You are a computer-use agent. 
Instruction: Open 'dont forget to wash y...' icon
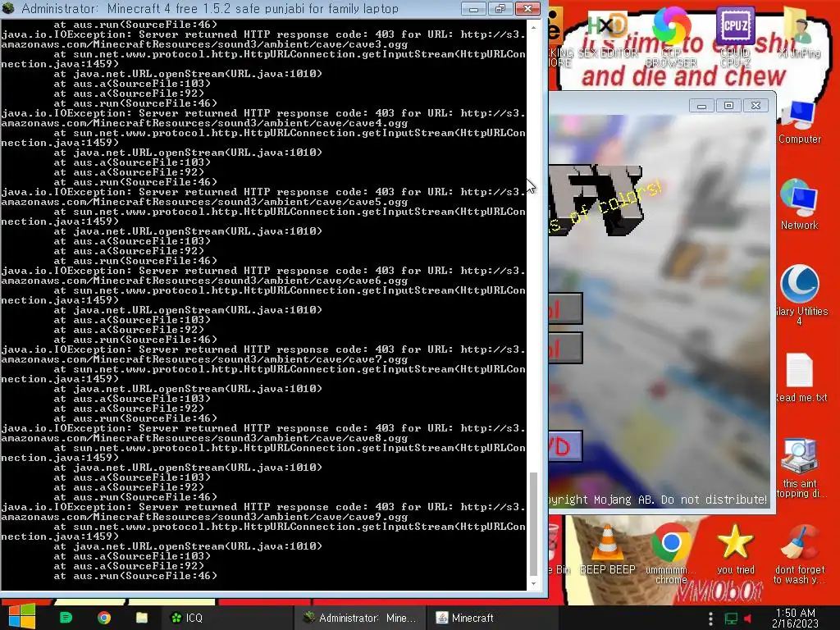799,555
